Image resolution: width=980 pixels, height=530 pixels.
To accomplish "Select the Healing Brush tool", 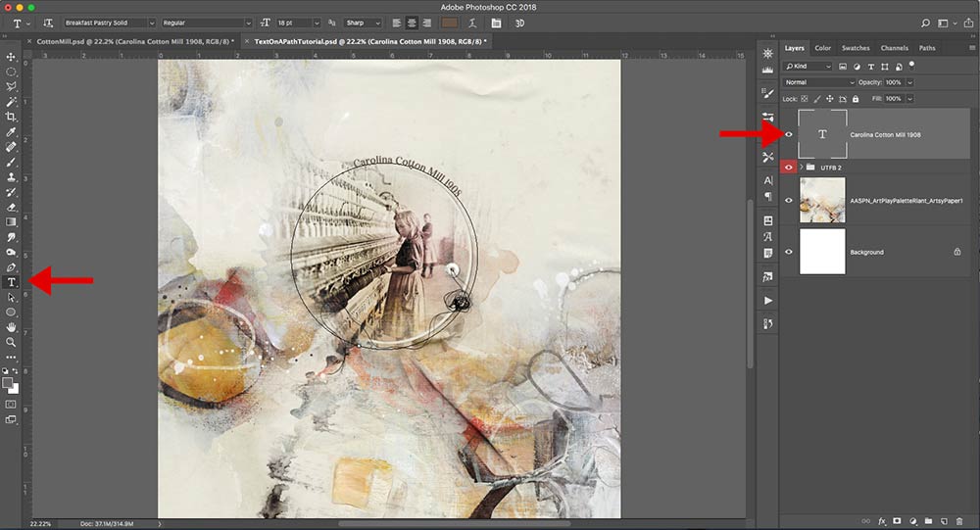I will (11, 147).
